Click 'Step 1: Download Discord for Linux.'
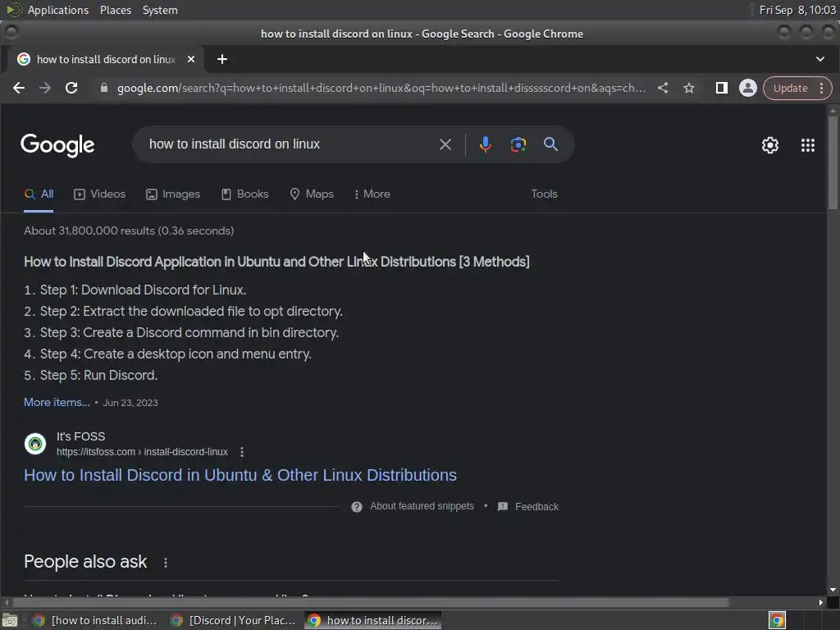Viewport: 840px width, 630px height. point(143,290)
